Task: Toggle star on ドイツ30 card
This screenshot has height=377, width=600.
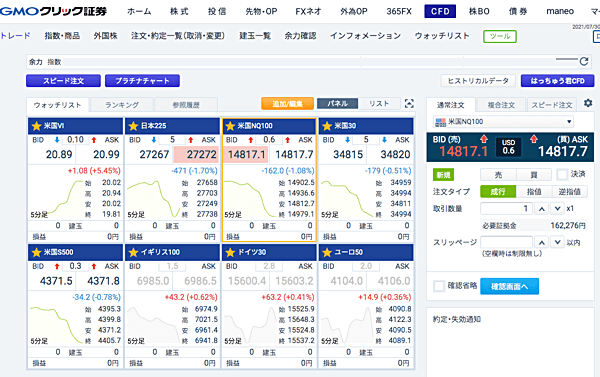Action: point(230,252)
